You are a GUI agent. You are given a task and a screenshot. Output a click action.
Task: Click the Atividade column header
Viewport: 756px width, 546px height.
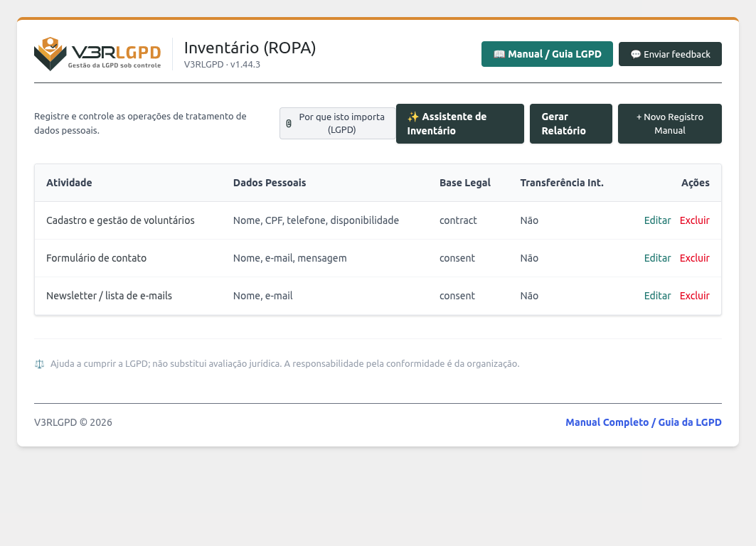[69, 183]
